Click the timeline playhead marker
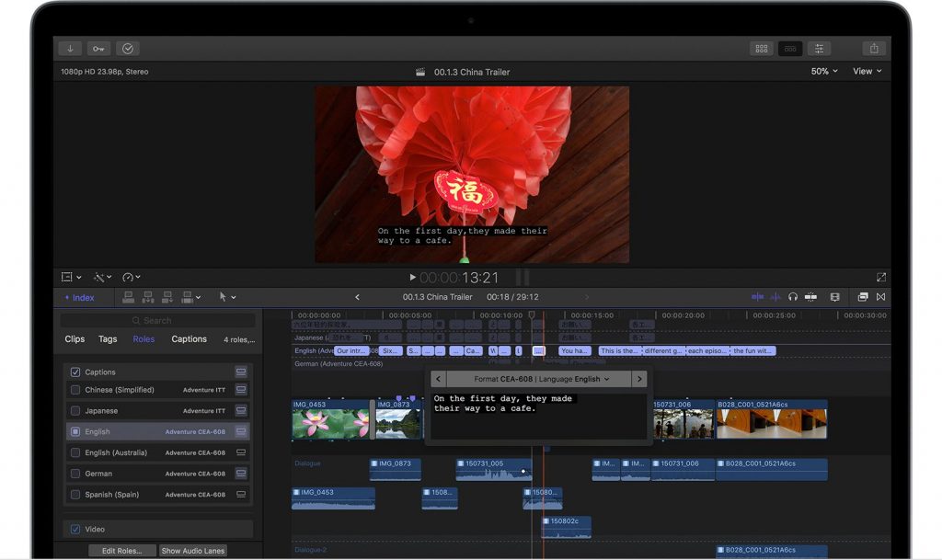Screen dimensions: 942x560 coord(532,315)
